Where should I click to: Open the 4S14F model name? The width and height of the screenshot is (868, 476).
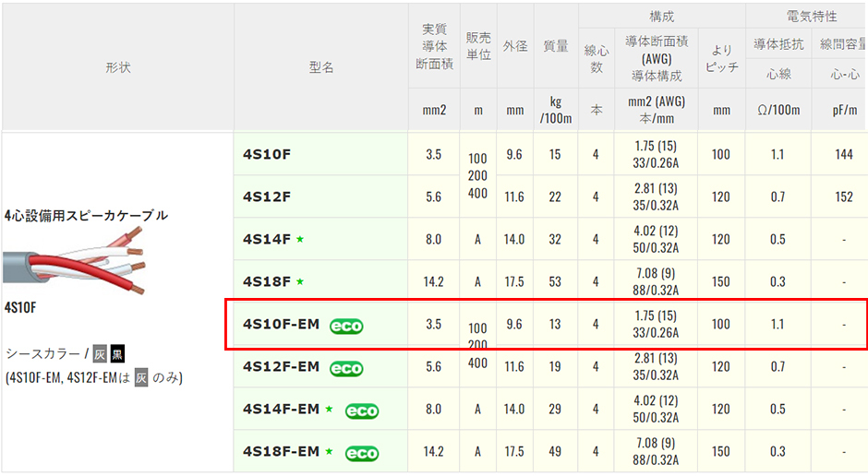(267, 239)
